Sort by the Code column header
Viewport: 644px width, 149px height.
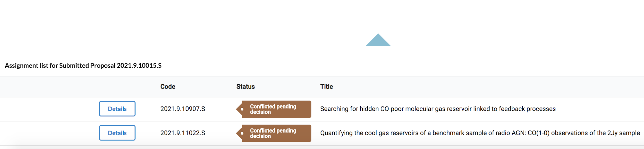(168, 87)
